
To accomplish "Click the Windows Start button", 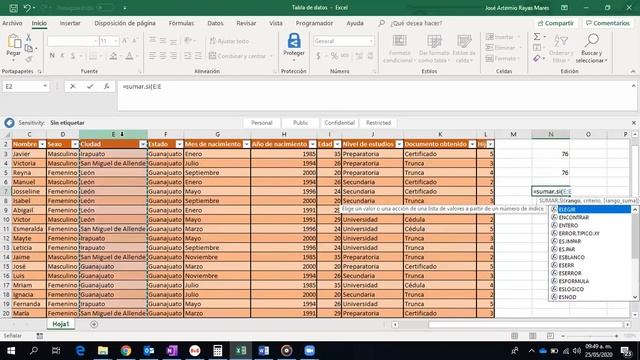I will coord(11,351).
